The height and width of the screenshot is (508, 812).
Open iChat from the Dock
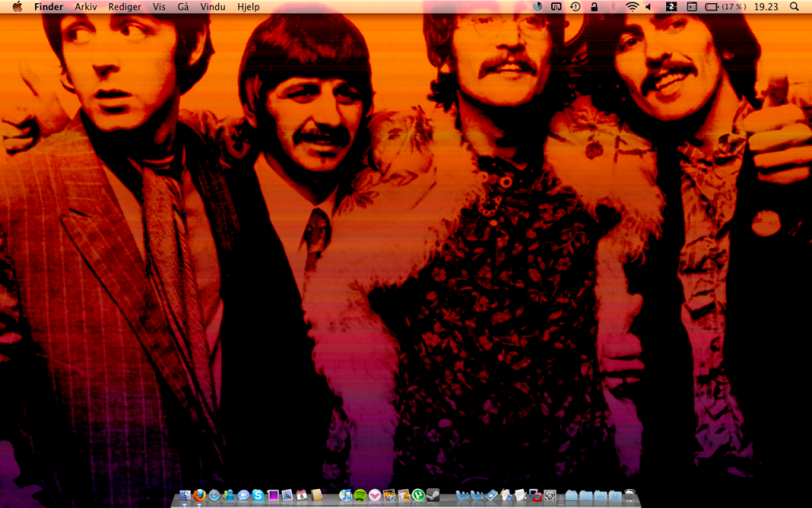click(x=243, y=495)
